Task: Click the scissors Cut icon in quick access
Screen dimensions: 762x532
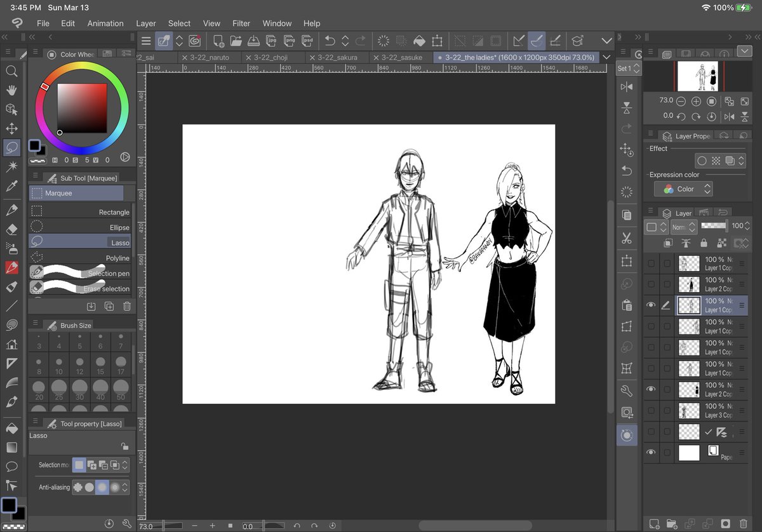Action: 627,239
